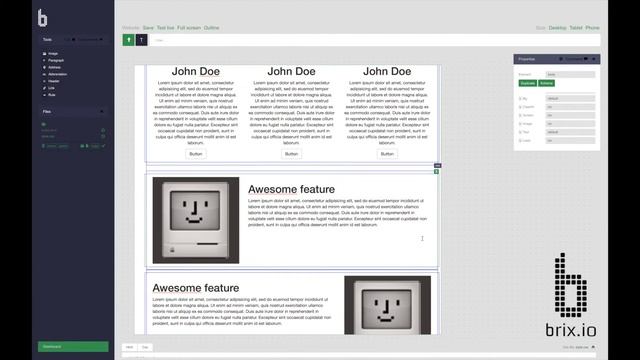Switch preview size to Phone
The image size is (640, 360).
tap(592, 28)
